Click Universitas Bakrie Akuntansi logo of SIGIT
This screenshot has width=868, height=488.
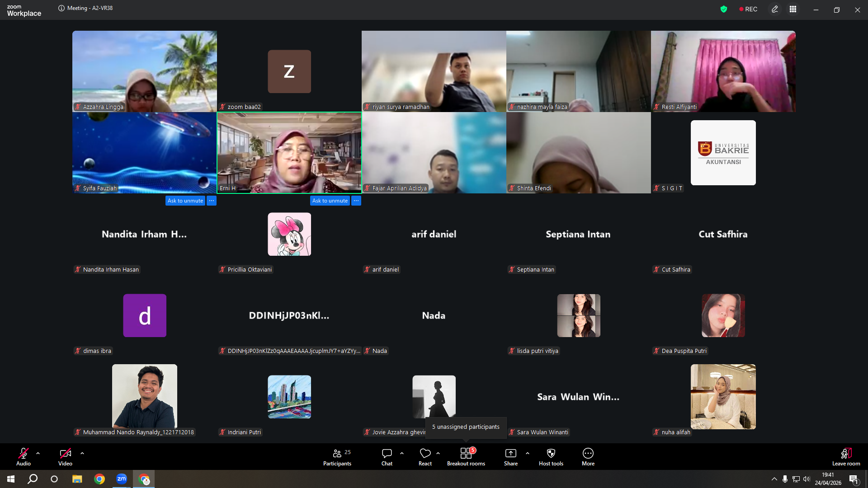pyautogui.click(x=723, y=153)
